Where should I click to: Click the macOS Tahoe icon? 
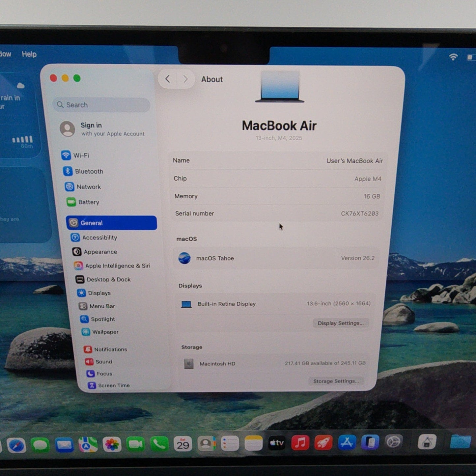pyautogui.click(x=184, y=258)
